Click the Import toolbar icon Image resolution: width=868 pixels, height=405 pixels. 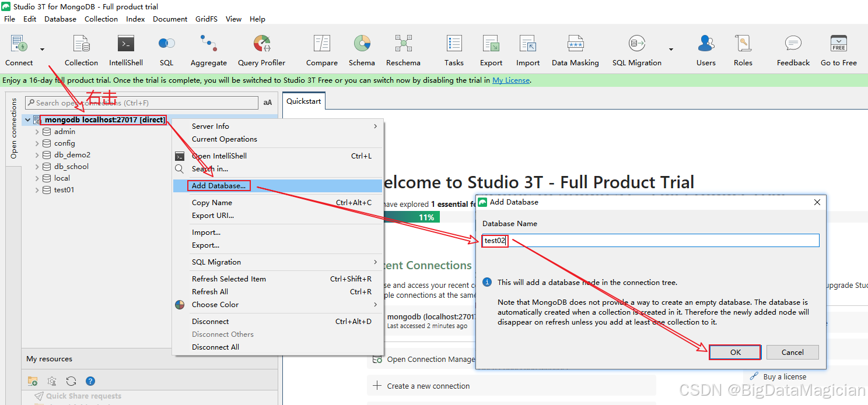(528, 44)
